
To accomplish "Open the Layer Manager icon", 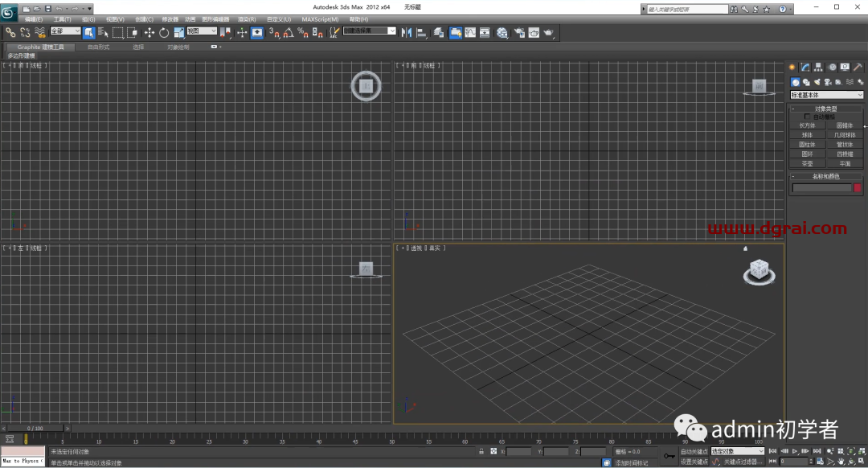I will (x=439, y=33).
